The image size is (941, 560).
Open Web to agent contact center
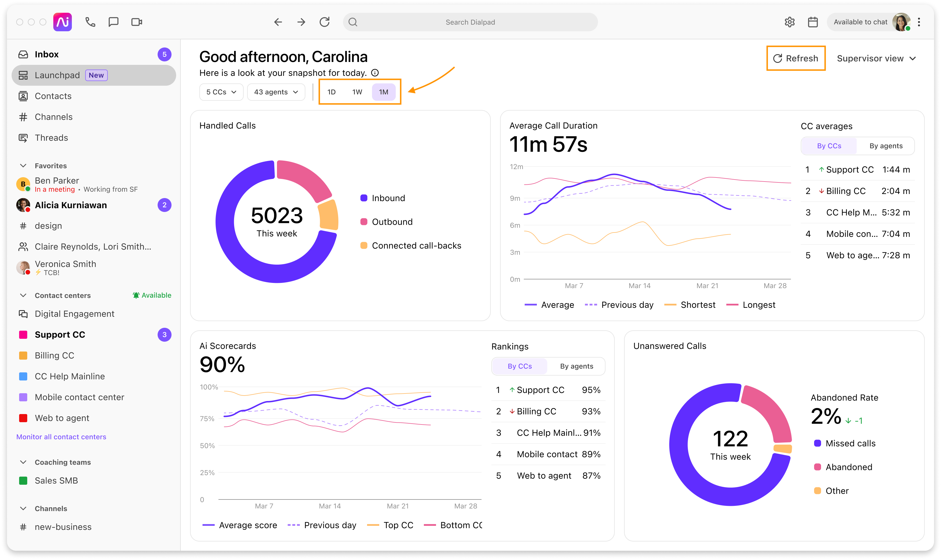pos(94,418)
